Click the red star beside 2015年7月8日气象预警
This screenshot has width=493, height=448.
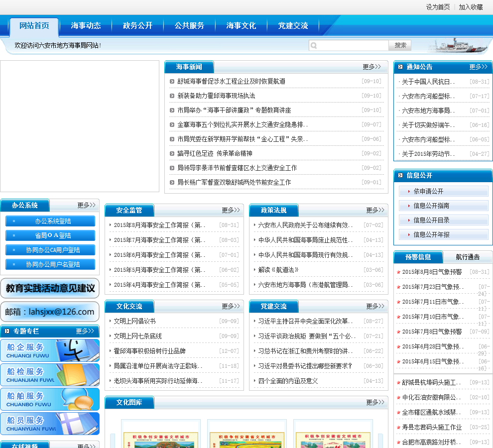tap(398, 332)
